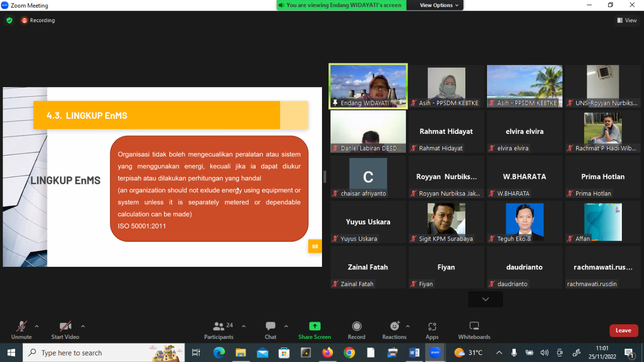Screen dimensions: 644x362
Task: Click the Share Screen icon
Action: (x=314, y=326)
